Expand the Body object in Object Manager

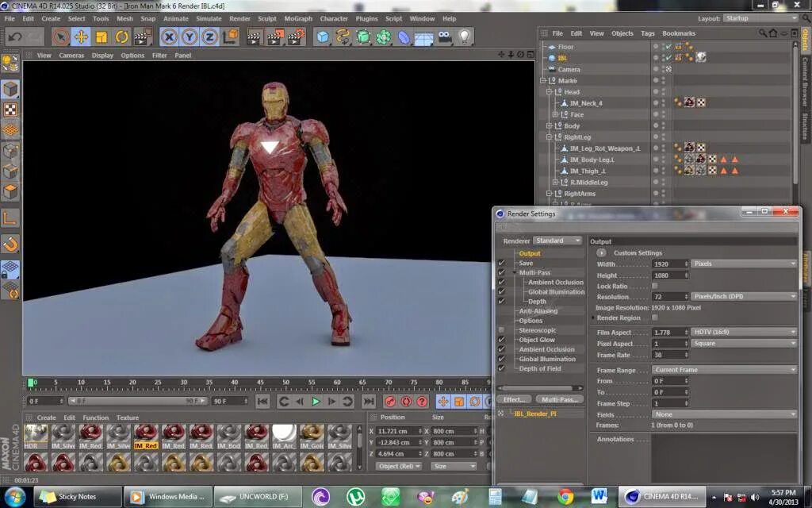[549, 125]
